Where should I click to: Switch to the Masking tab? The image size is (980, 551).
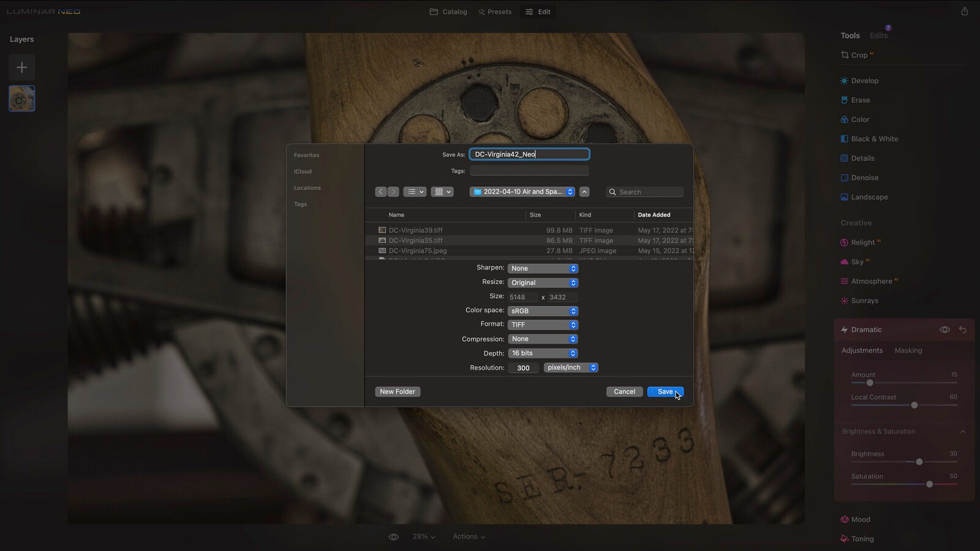(x=908, y=351)
